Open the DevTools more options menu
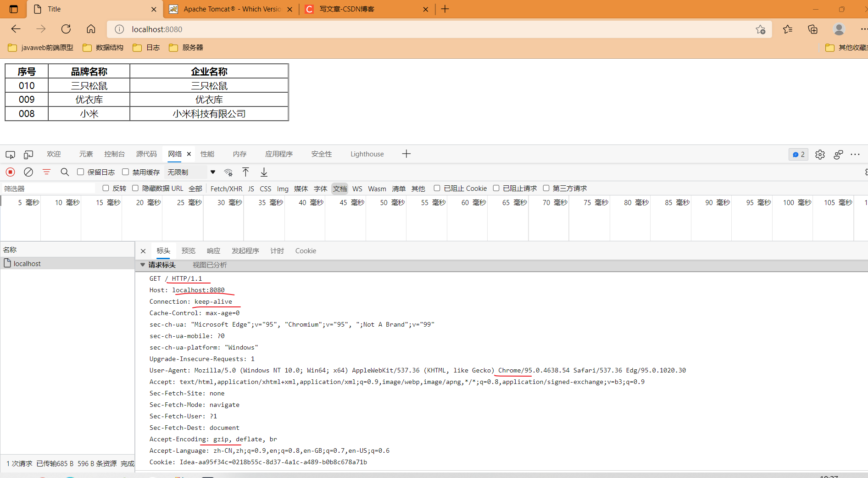 coord(855,155)
